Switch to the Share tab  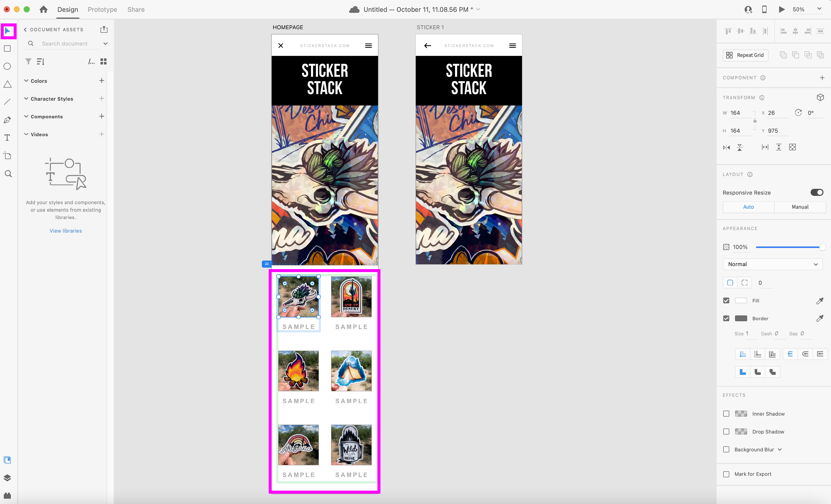(x=136, y=9)
